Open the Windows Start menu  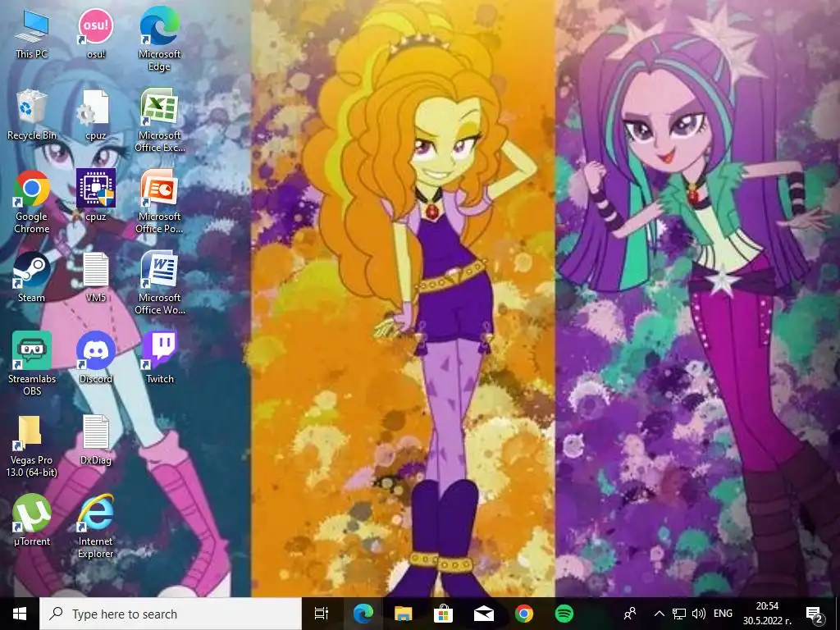pyautogui.click(x=20, y=614)
